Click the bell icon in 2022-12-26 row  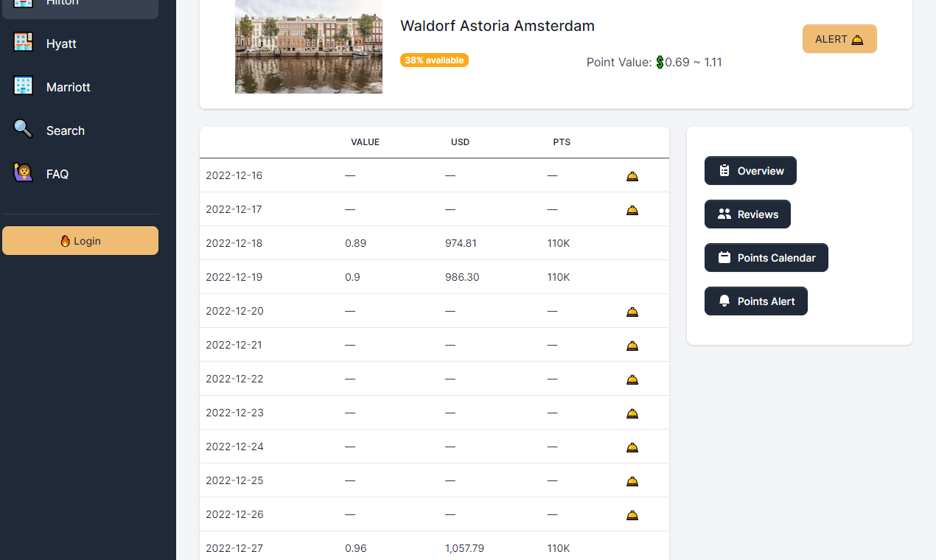pos(632,515)
